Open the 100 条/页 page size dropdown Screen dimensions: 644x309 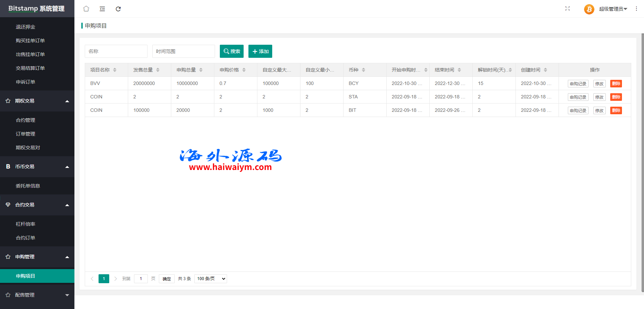[x=211, y=279]
